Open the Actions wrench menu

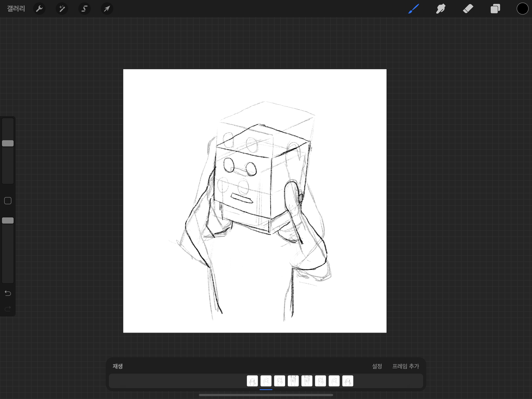point(39,9)
